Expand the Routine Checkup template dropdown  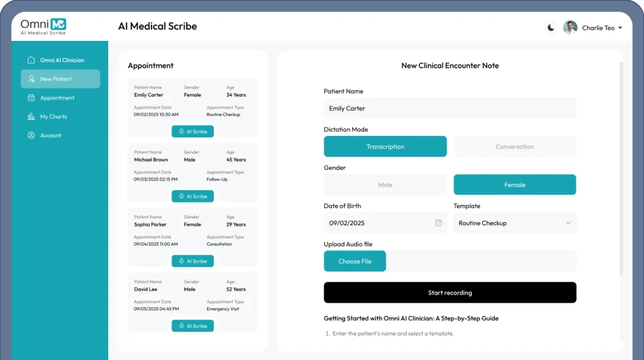(x=568, y=223)
